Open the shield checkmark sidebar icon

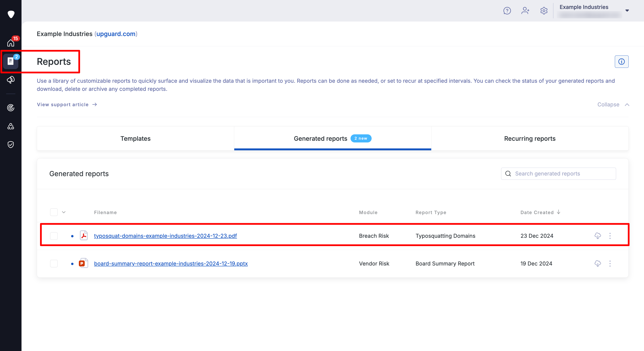[x=11, y=144]
